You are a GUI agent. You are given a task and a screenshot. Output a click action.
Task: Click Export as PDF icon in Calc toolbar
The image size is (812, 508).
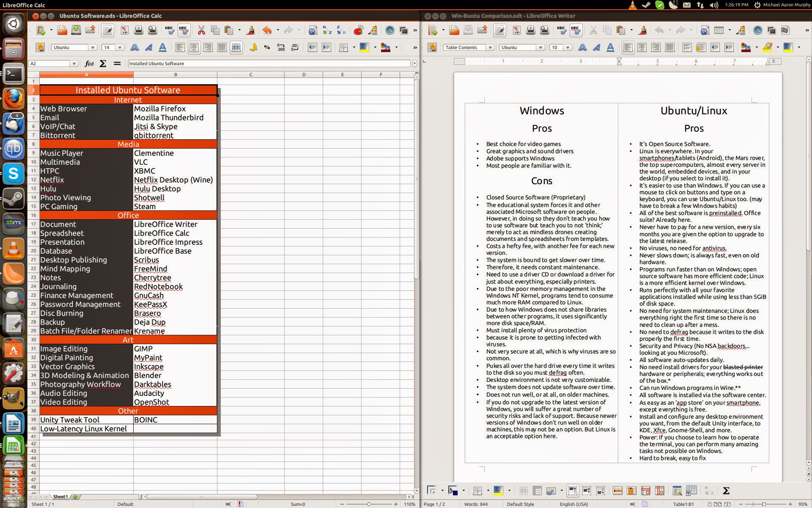124,30
